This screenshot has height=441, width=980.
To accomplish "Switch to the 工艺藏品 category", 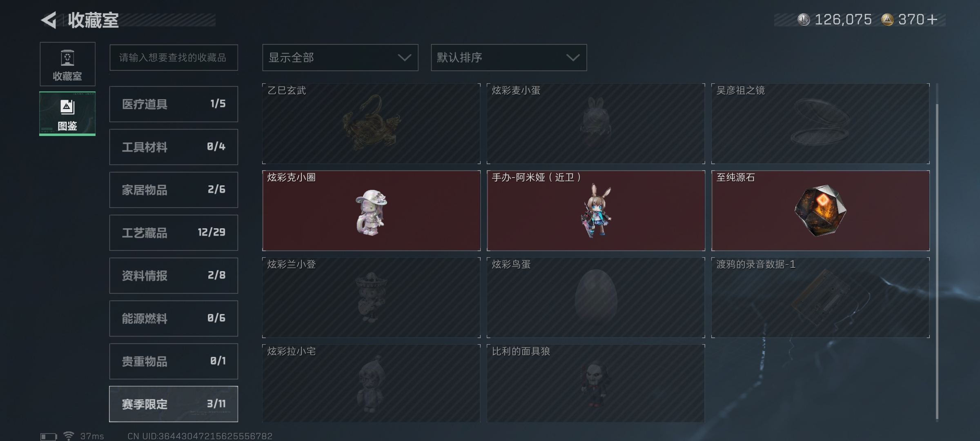I will (x=174, y=233).
